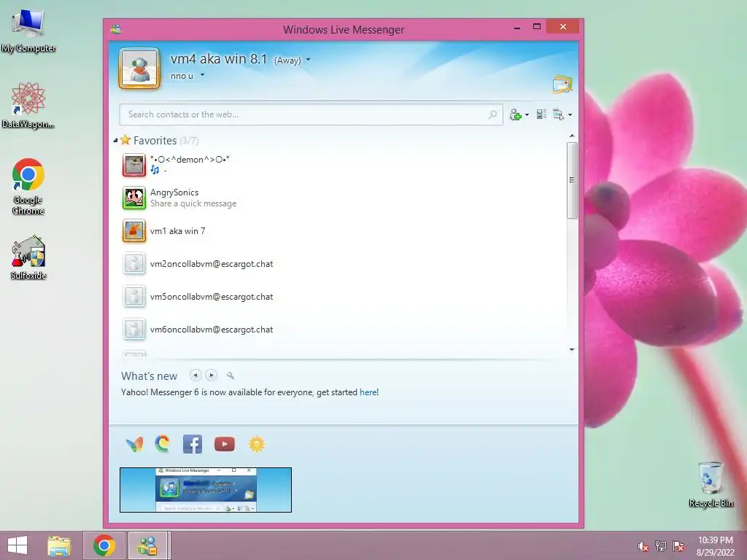747x560 pixels.
Task: Click the network tray icon
Action: click(x=661, y=546)
